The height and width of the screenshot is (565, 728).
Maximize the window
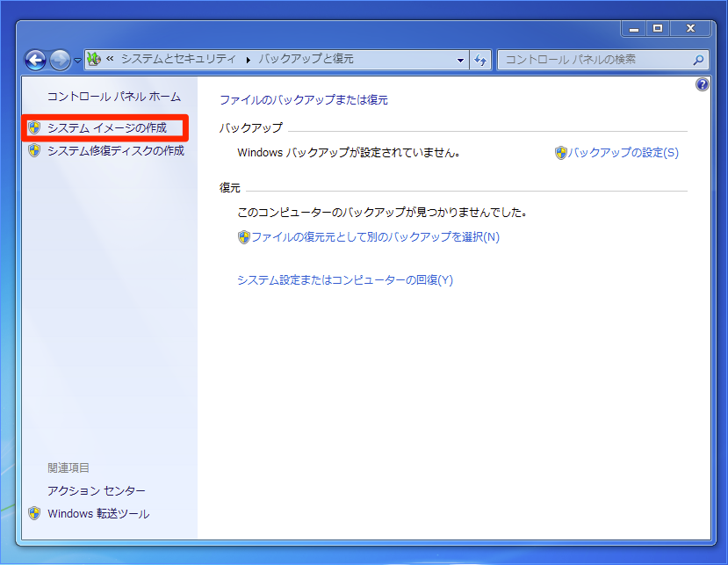coord(658,29)
